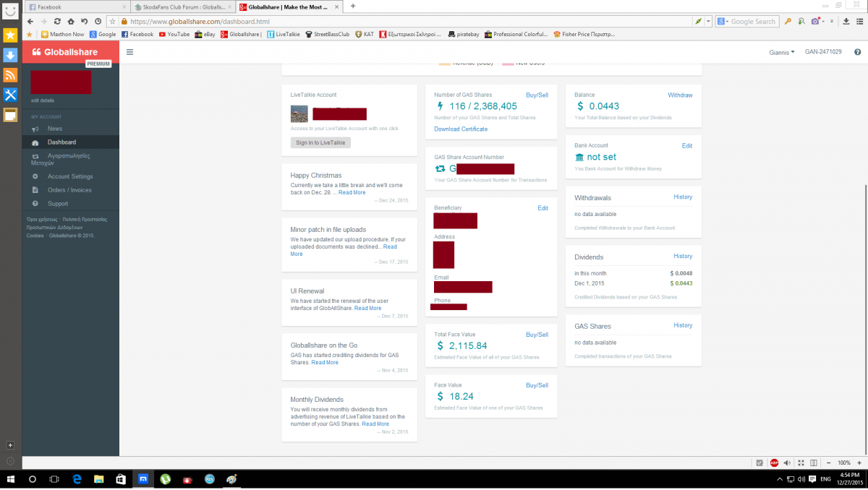Screen dimensions: 868x490
Task: Open Windows Start menu
Action: coord(10,479)
